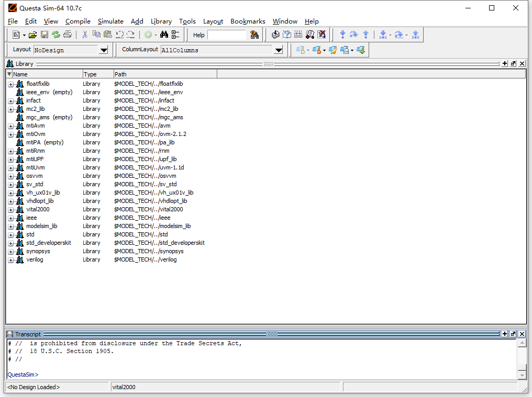Viewport: 532px width, 397px height.
Task: Click the Find binoculars icon
Action: 164,35
